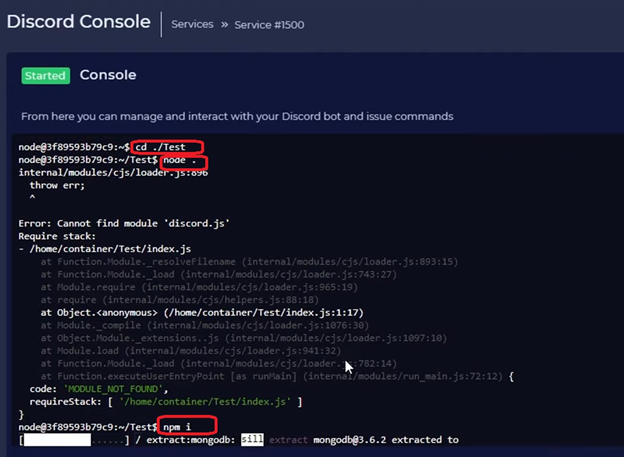Click the code 'MODULE_NOT_FOUND' line
The height and width of the screenshot is (457, 624).
click(x=99, y=389)
